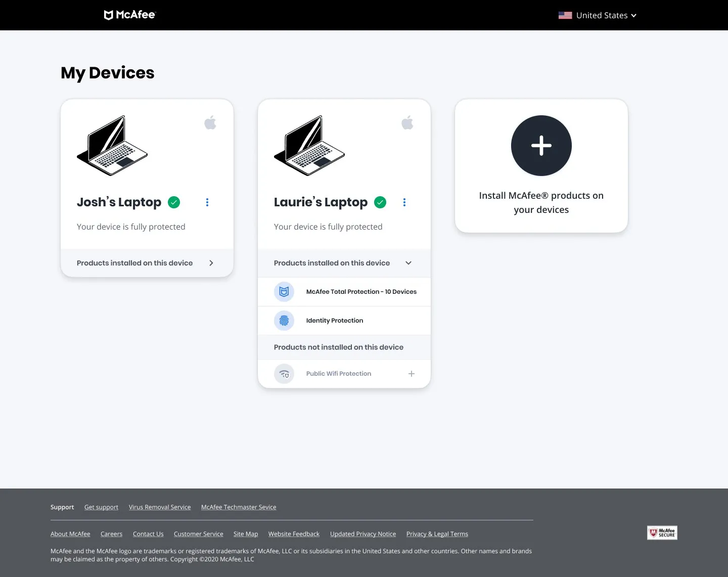
Task: Click the Apple icon on Josh's Laptop card
Action: 210,122
